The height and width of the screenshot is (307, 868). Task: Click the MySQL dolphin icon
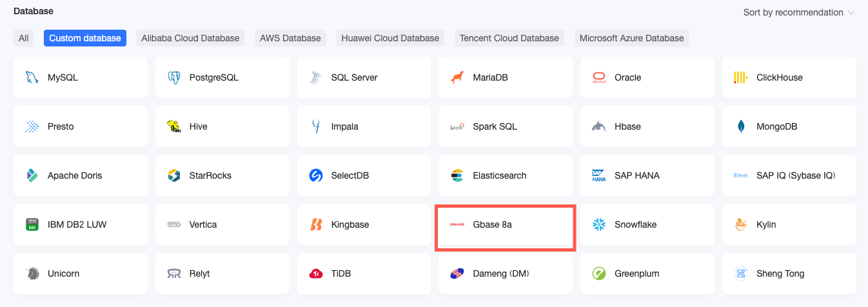[x=32, y=77]
